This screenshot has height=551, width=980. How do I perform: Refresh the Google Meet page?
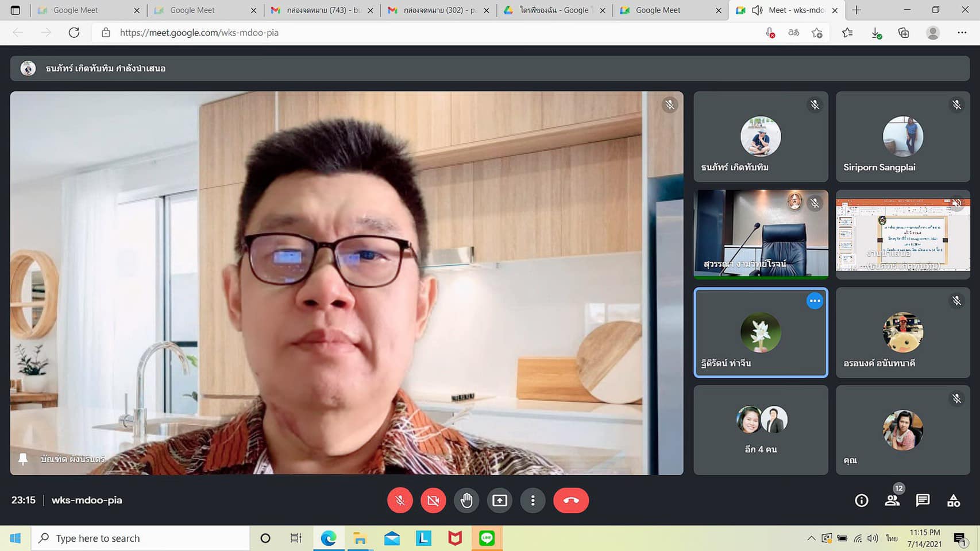(74, 33)
